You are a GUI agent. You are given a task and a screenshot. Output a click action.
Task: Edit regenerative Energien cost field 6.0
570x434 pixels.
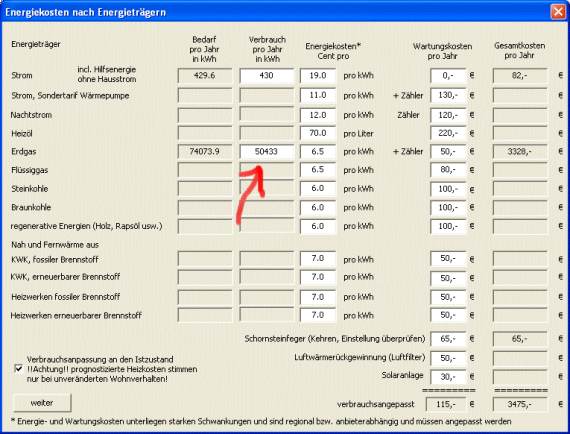pos(318,226)
